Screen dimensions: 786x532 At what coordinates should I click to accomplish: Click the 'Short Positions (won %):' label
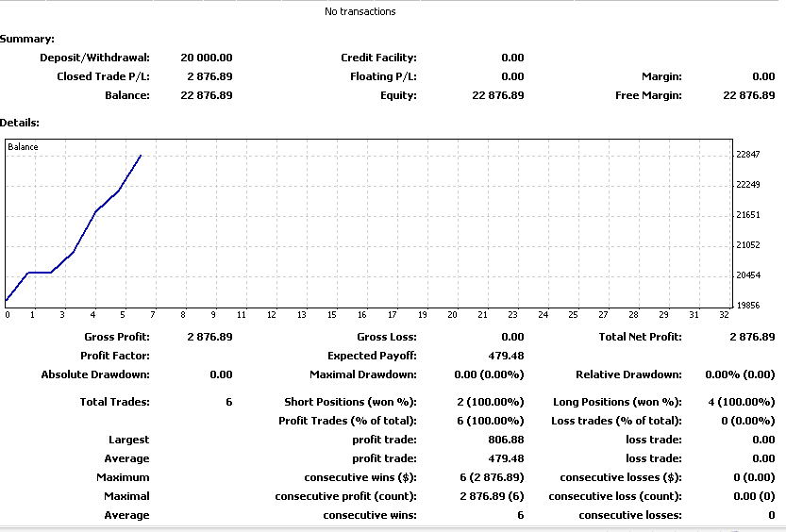click(x=350, y=402)
